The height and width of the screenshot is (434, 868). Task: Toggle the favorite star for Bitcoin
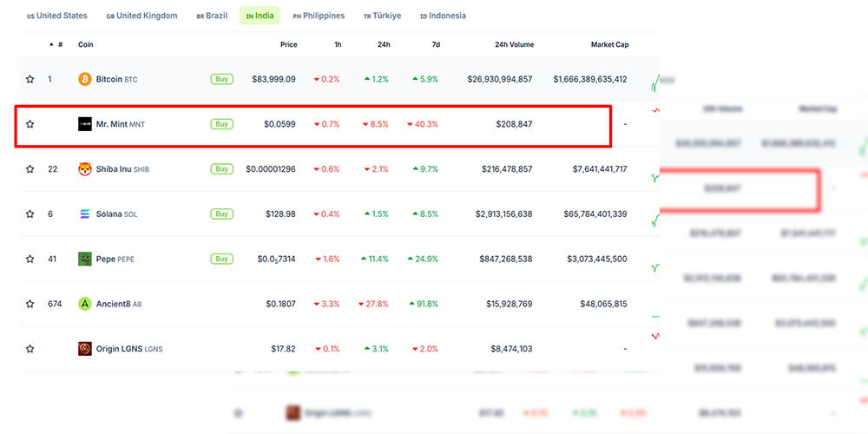(x=30, y=79)
